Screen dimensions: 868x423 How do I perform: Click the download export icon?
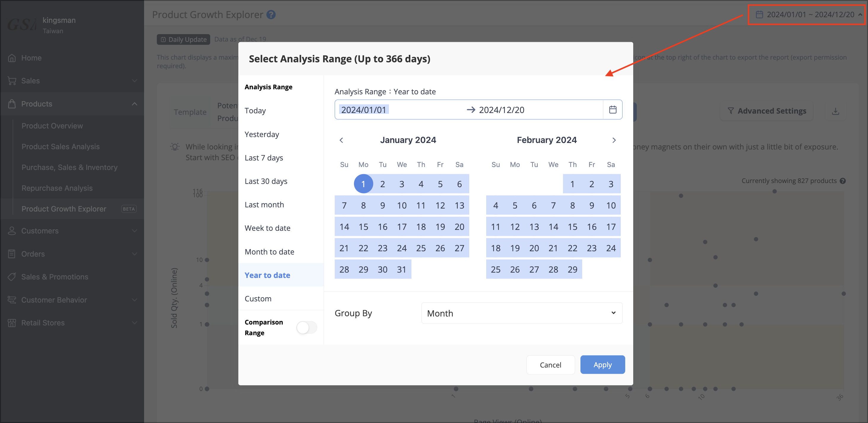pos(835,111)
